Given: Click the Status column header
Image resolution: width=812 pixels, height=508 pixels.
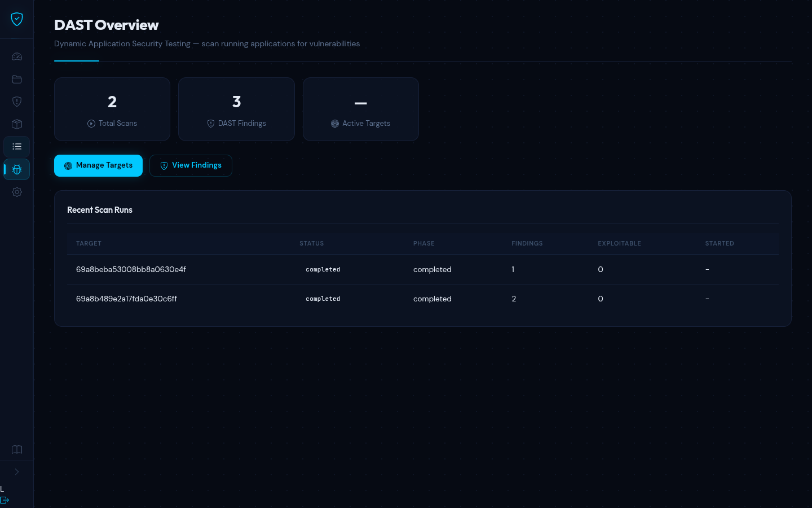Looking at the screenshot, I should tap(311, 244).
